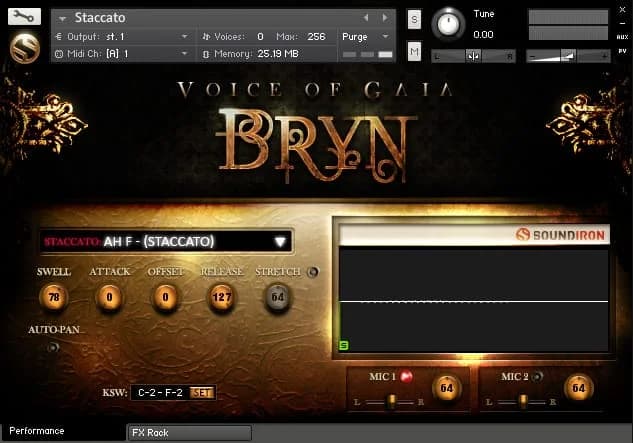Screen dimensions: 633x443
Task: Click the KSW range field C-2 - F-2
Action: coord(160,393)
